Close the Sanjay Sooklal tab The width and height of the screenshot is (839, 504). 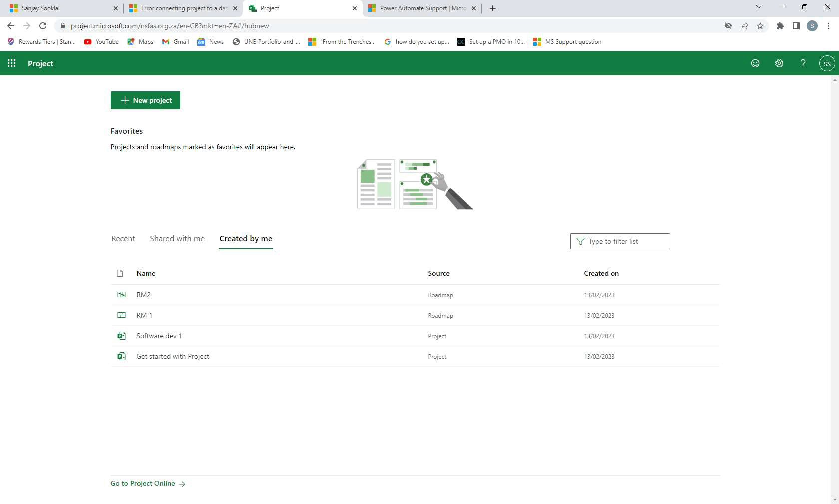pos(116,8)
